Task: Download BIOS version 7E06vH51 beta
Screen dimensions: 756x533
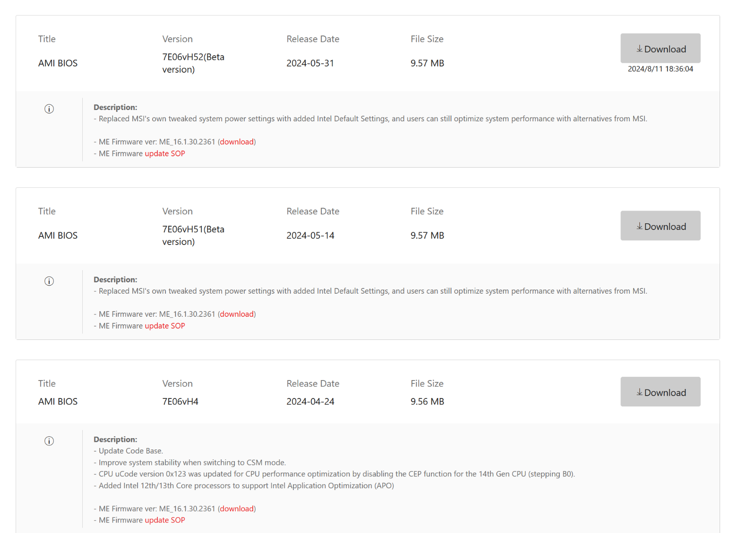Action: click(x=660, y=226)
